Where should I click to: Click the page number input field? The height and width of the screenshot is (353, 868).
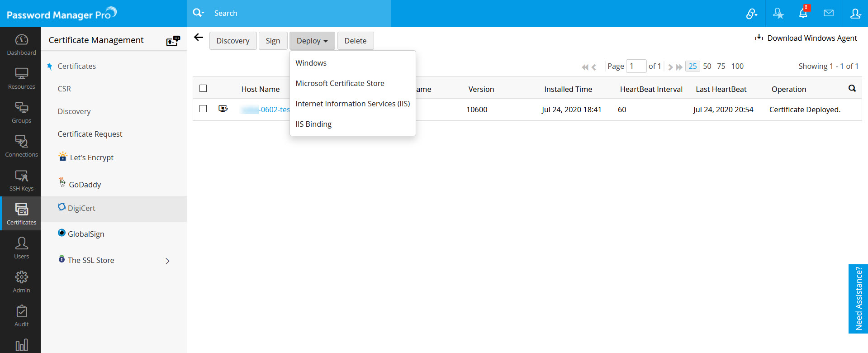point(636,66)
